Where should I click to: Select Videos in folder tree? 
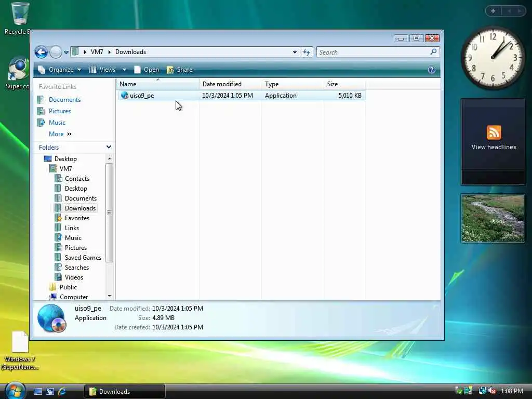tap(74, 277)
